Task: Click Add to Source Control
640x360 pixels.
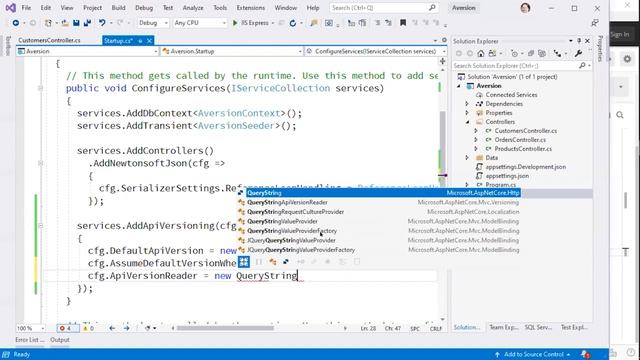Action: click(533, 354)
